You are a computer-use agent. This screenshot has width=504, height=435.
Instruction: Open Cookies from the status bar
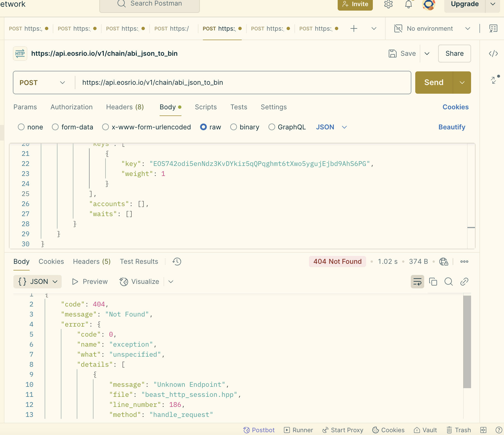[388, 430]
